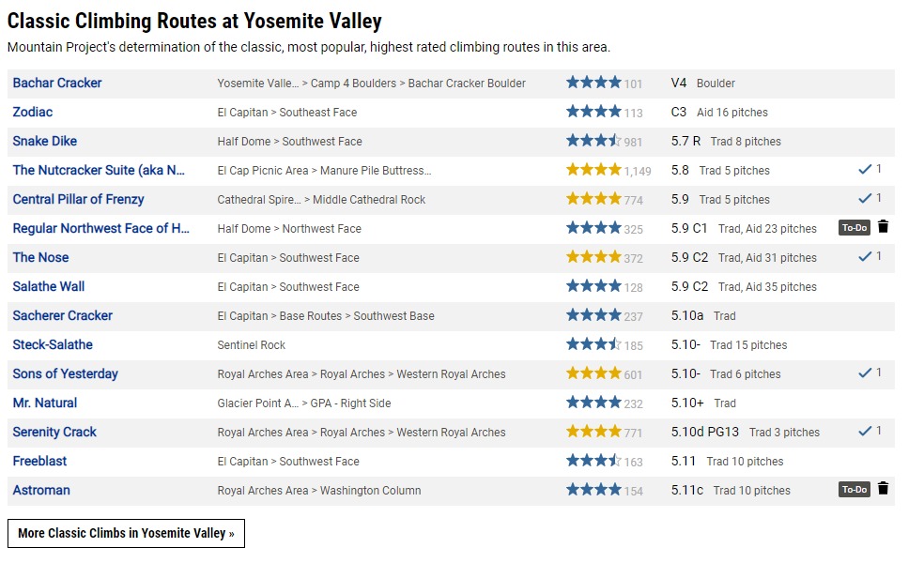924x563 pixels.
Task: Click the star rating for Freeblast
Action: coord(593,461)
